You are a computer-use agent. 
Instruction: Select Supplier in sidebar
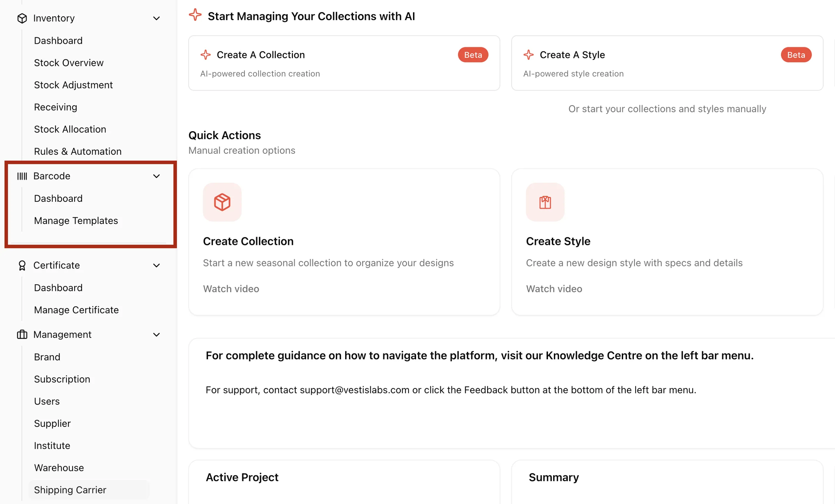tap(52, 423)
